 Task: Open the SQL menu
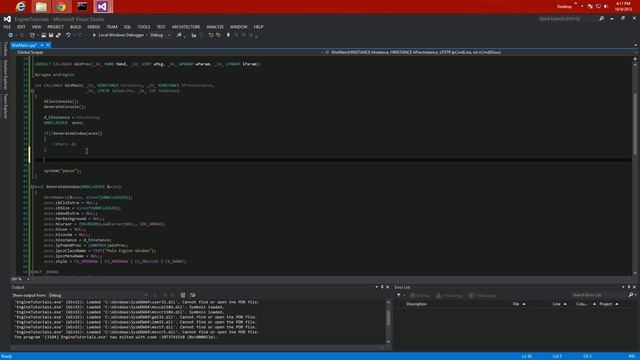pyautogui.click(x=127, y=27)
